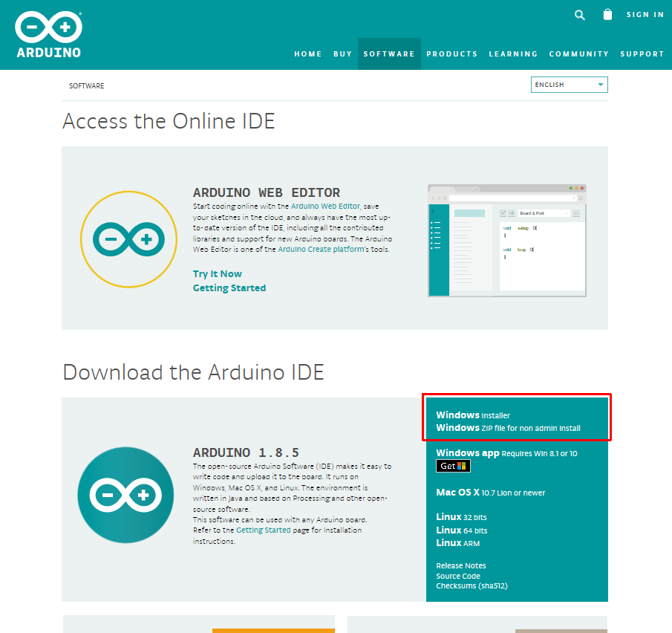This screenshot has width=672, height=633.
Task: Follow the Arduino Create platform link
Action: 321,249
